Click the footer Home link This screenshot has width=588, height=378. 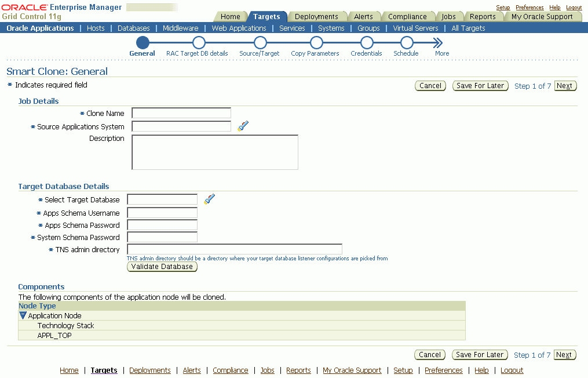69,370
